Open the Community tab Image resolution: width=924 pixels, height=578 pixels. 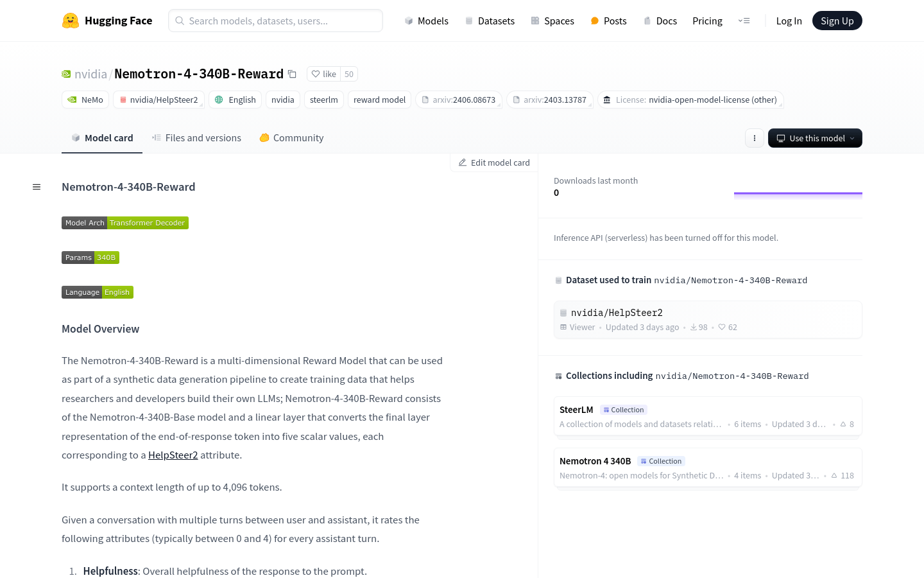point(291,137)
